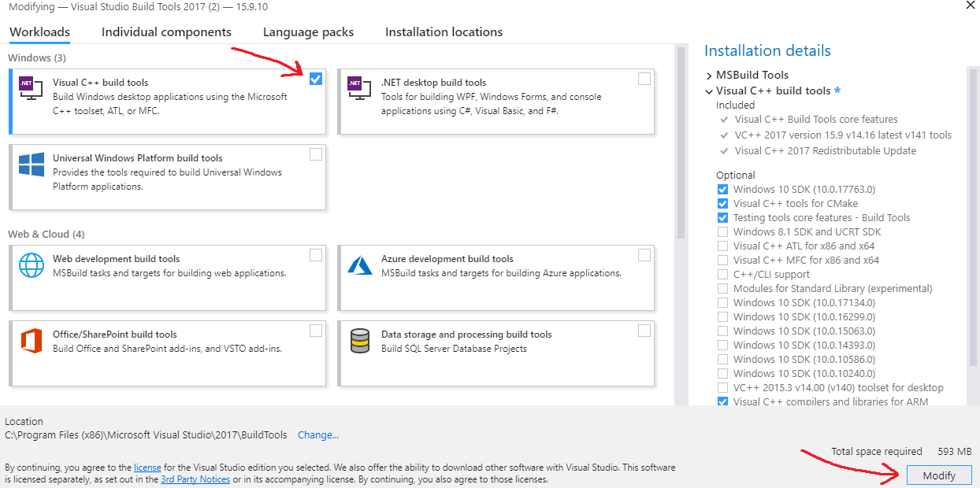
Task: Click the .NET desktop build tools icon
Action: click(x=359, y=87)
